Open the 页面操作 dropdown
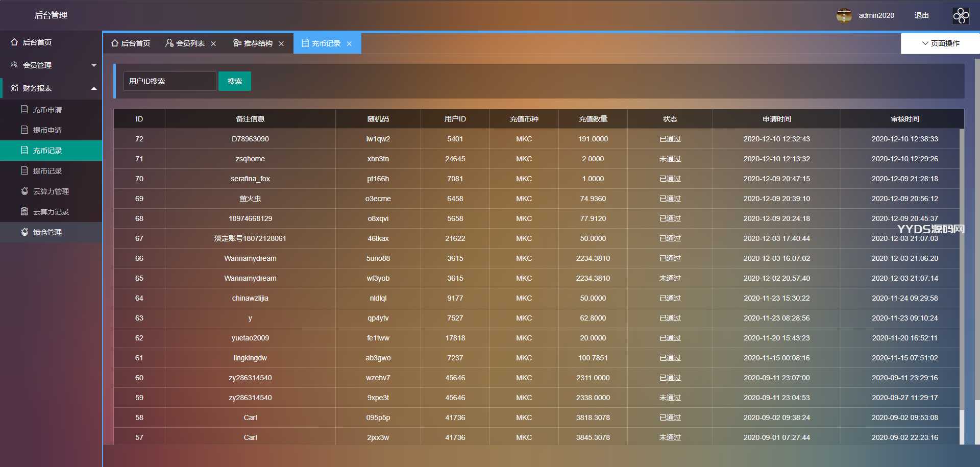This screenshot has height=467, width=980. tap(940, 43)
